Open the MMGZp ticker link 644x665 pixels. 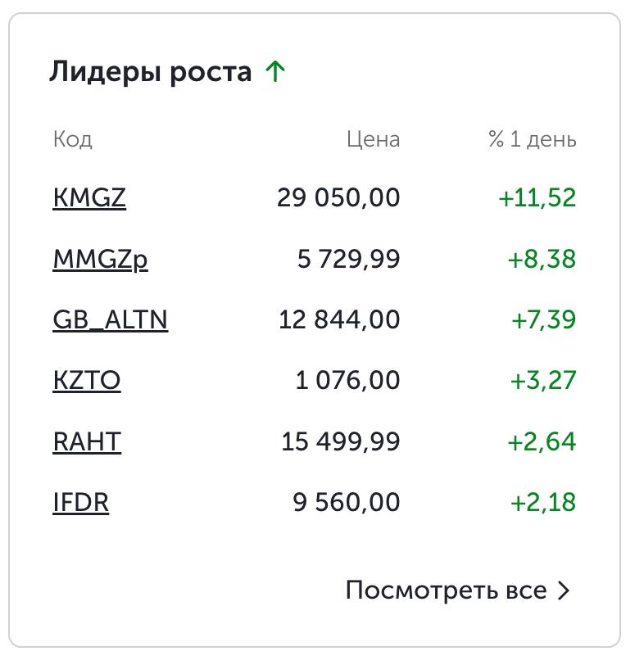[100, 260]
